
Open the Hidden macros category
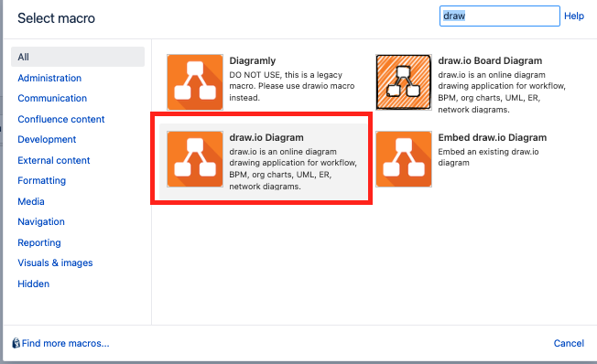[34, 284]
